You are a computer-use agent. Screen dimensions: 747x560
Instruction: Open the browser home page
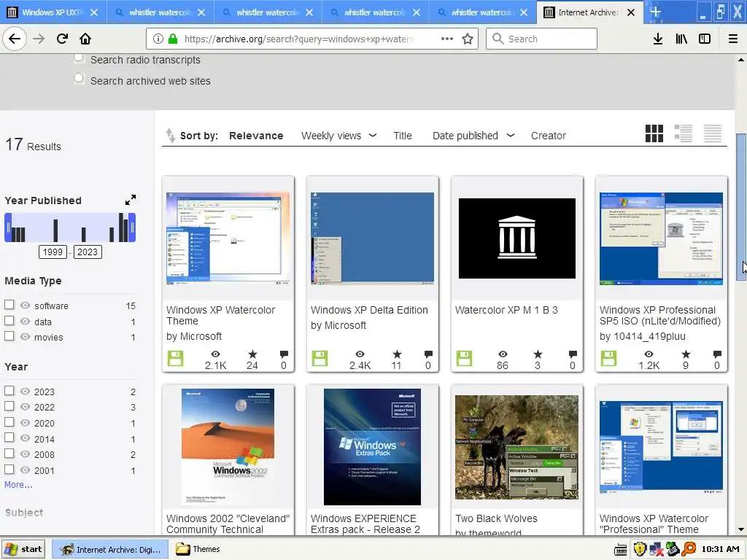(x=85, y=39)
